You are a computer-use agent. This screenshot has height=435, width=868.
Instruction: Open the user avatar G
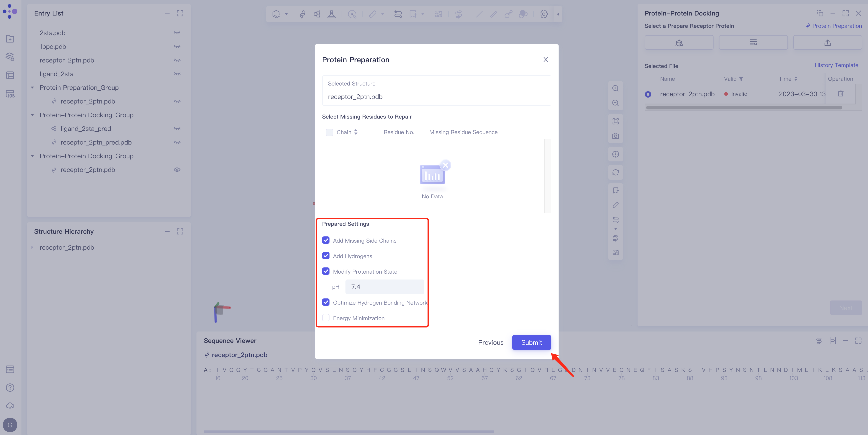coord(10,425)
